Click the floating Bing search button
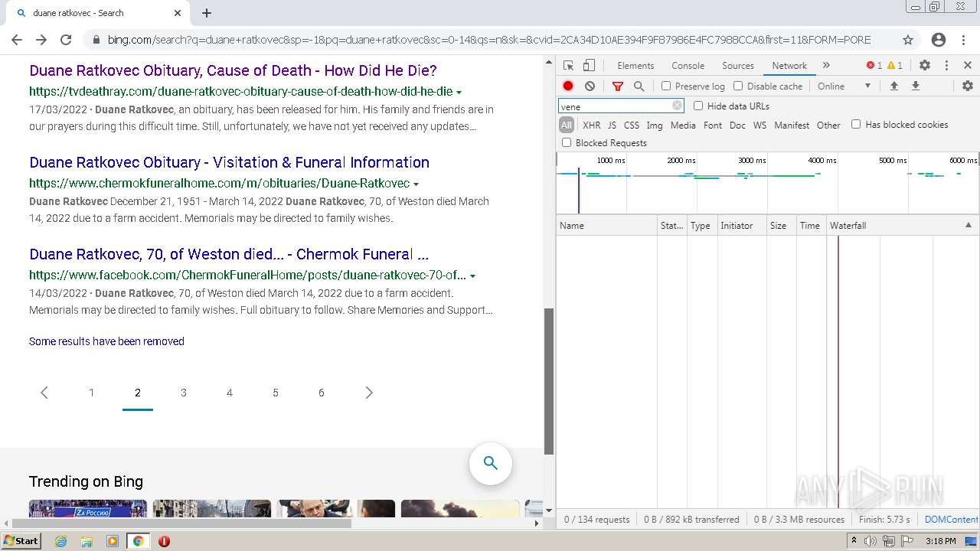This screenshot has width=980, height=551. [x=491, y=464]
